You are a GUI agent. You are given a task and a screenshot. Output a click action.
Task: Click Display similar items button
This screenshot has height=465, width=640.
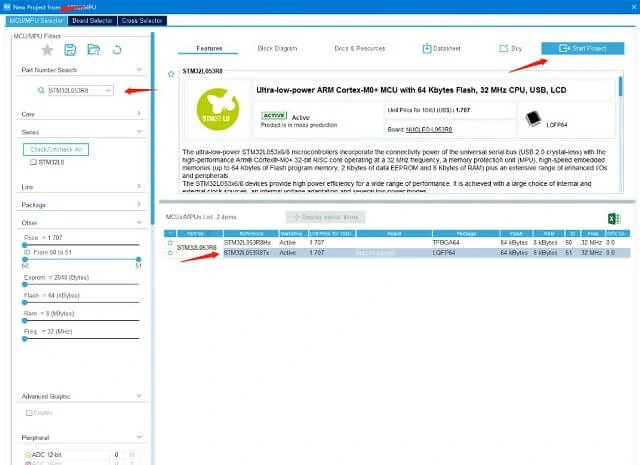[x=326, y=217]
